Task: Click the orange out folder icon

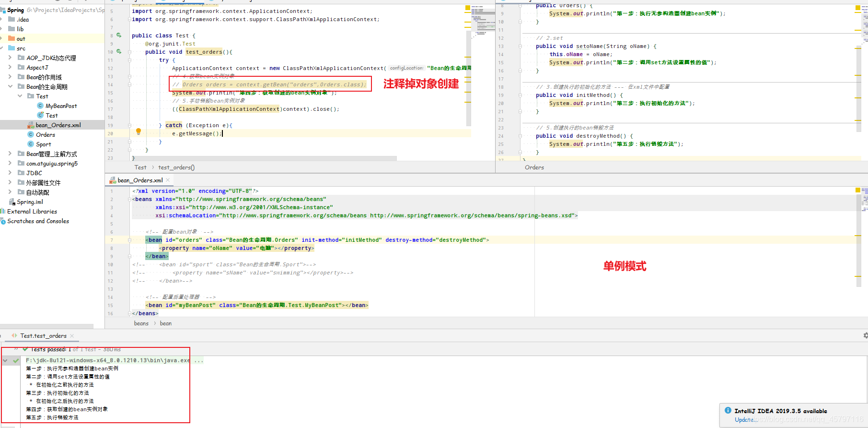Action: tap(12, 38)
